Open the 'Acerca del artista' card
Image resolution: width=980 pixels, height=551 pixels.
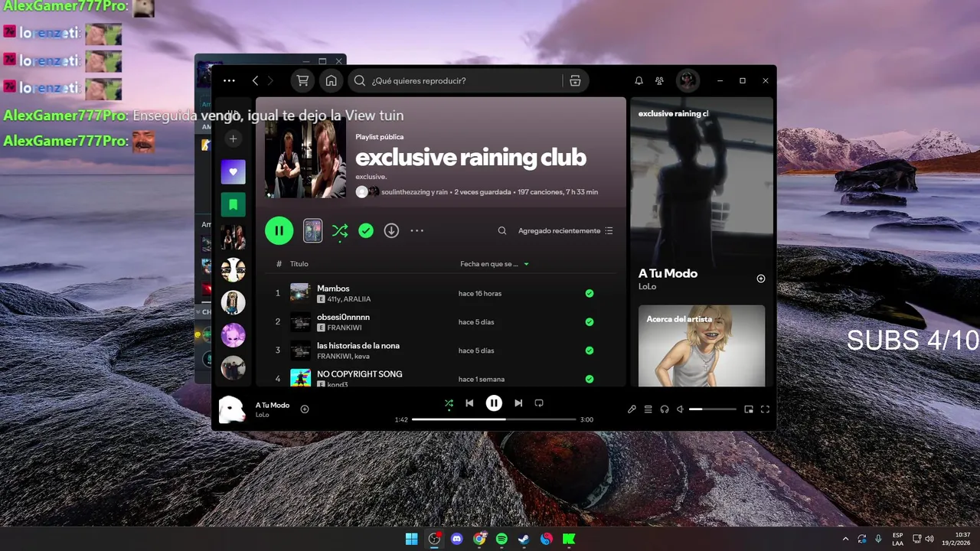[701, 346]
